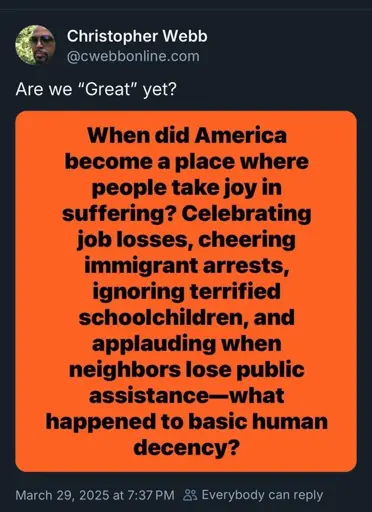Viewport: 372px width, 512px height.
Task: Click the "become a place where" line
Action: 187,162
